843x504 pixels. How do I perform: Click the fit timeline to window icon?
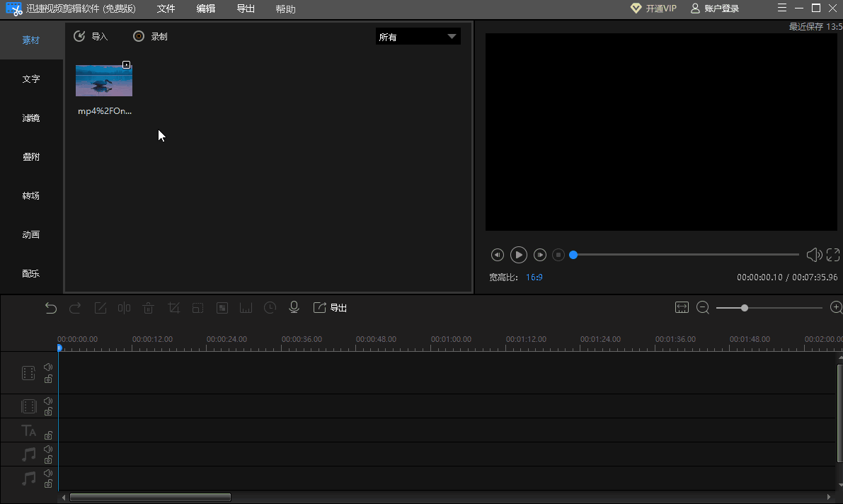pos(682,308)
